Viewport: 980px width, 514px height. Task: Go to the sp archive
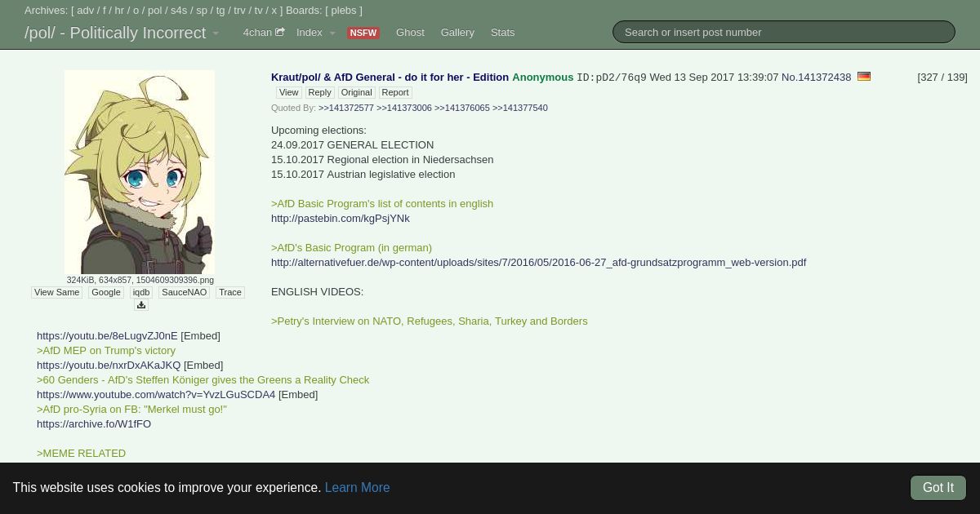pos(202,11)
